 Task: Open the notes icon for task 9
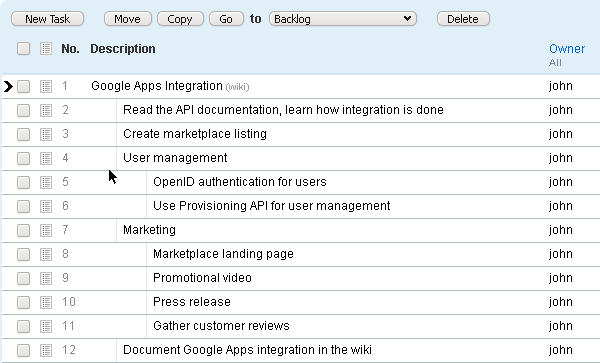46,278
